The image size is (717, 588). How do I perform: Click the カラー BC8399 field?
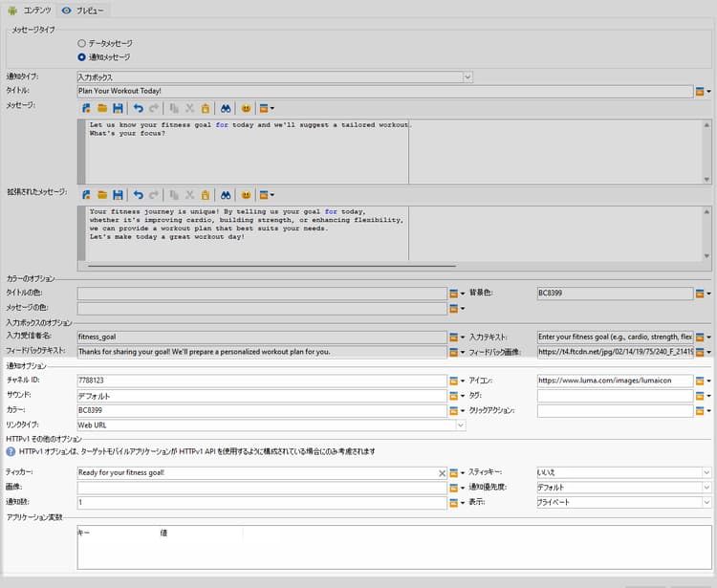(x=262, y=410)
